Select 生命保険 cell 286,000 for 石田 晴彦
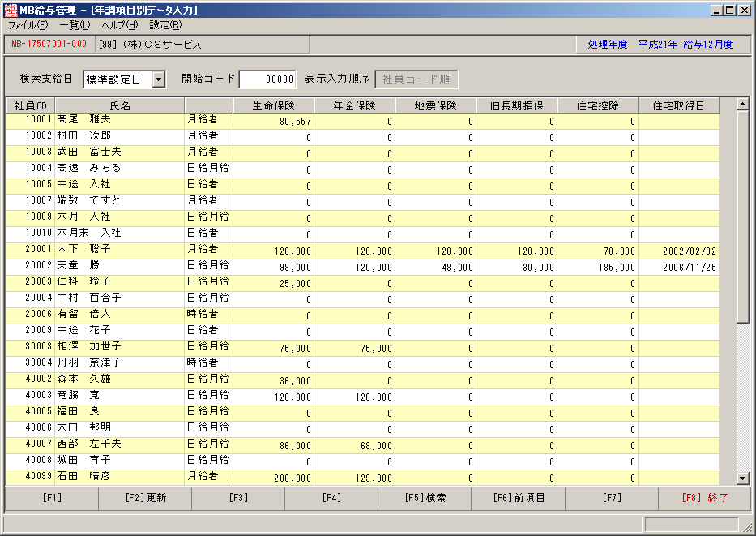The height and width of the screenshot is (536, 756). click(273, 478)
